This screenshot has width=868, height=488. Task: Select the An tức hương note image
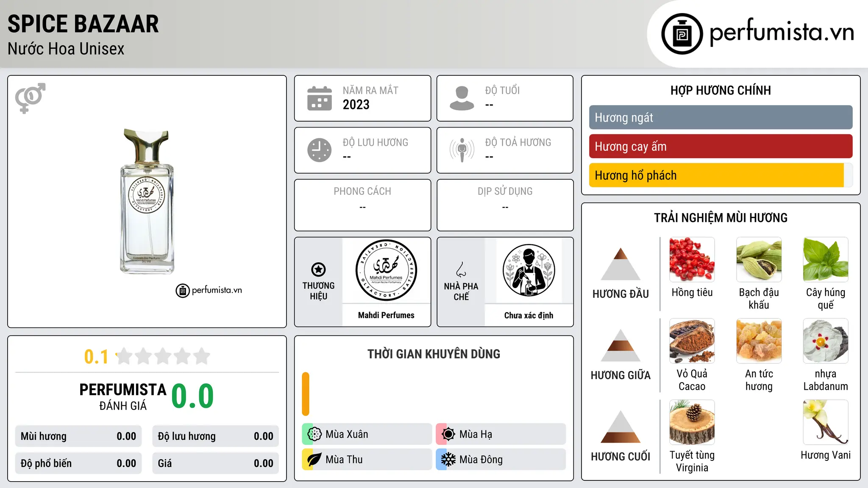click(759, 341)
